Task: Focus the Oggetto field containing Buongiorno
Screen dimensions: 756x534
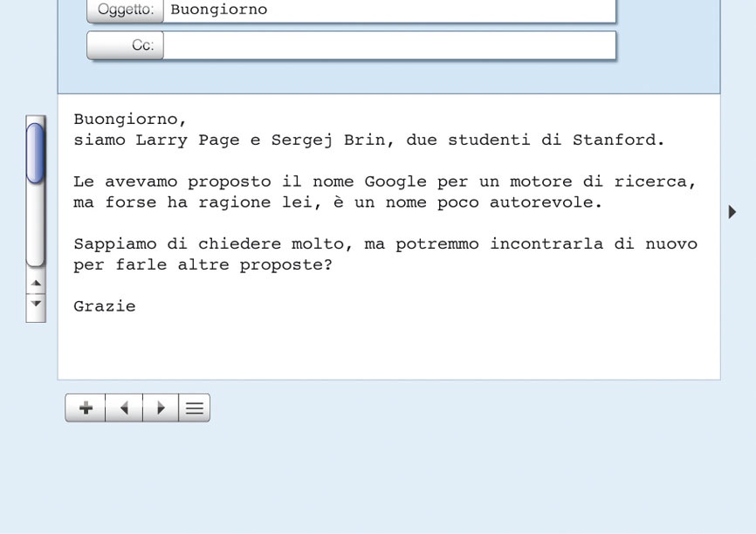Action: pos(389,10)
